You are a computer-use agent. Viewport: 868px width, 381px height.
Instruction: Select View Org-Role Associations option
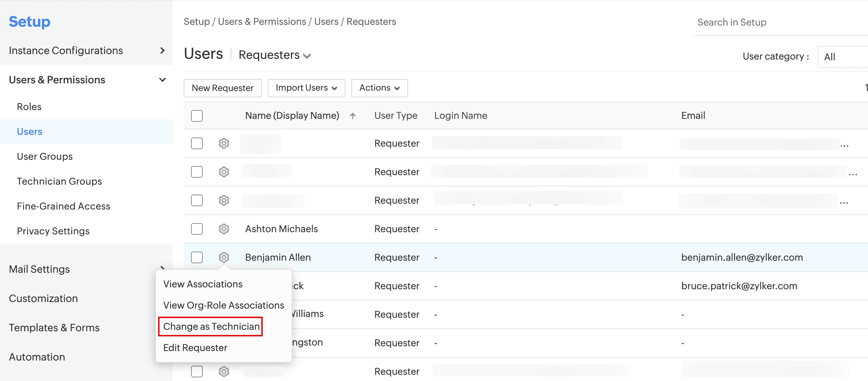[223, 305]
